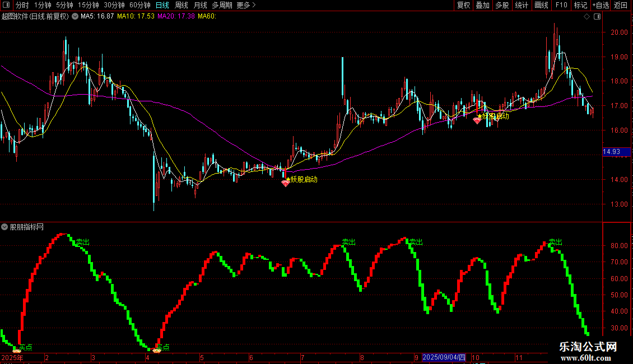Click the April 买点 signal icon
The image size is (633, 364).
click(x=157, y=350)
